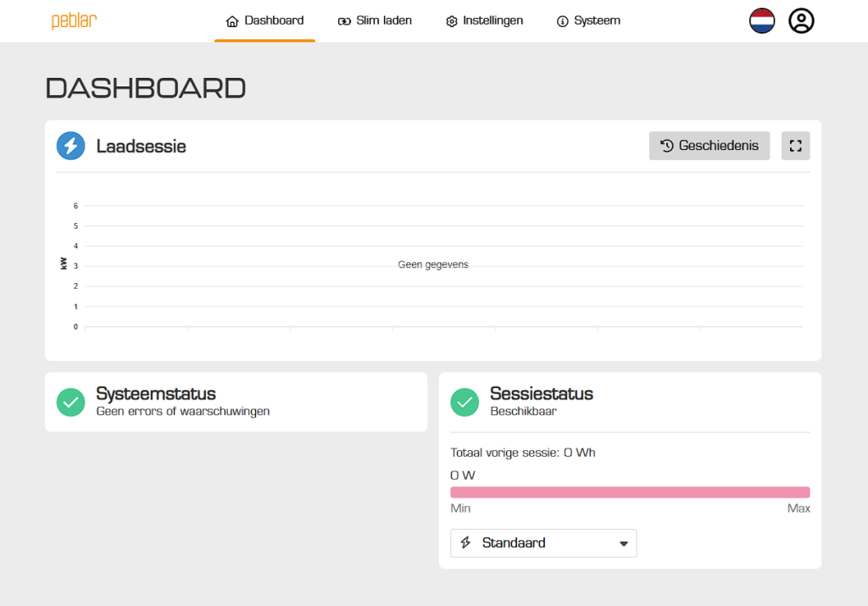Screen dimensions: 868x606
Task: Click the lightning icon inside Standaard dropdown
Action: coord(465,543)
